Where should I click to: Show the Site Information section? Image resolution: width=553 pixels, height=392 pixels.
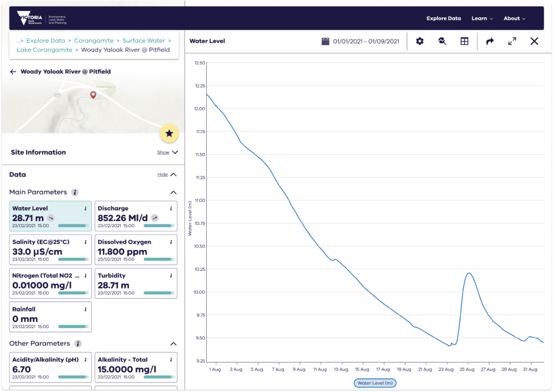click(167, 152)
